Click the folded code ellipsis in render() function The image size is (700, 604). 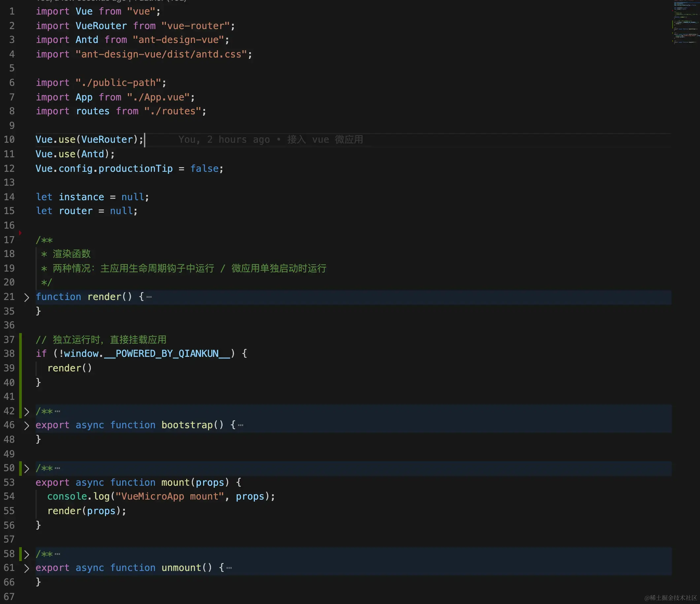click(149, 297)
